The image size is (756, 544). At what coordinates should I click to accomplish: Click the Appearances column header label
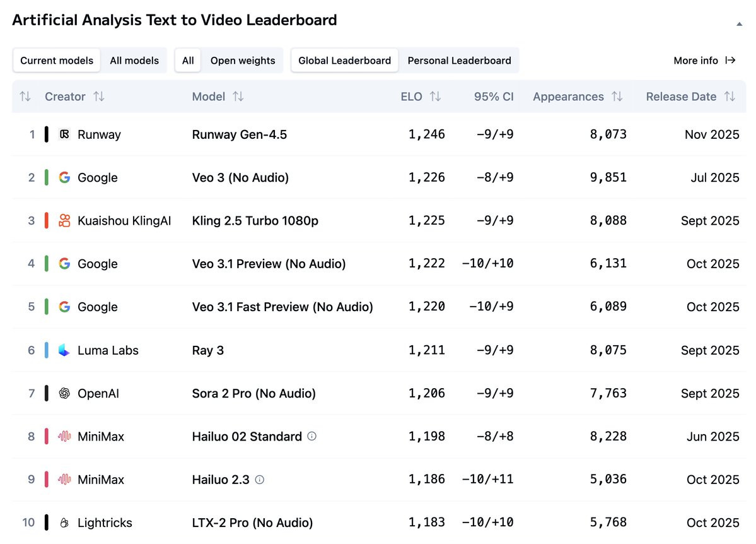tap(568, 97)
